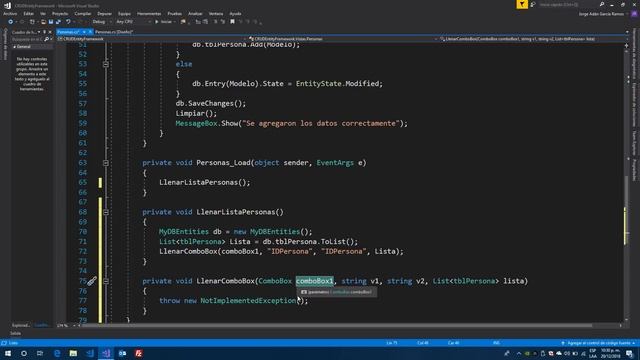
Task: Show hidden system tray icons chevron
Action: coord(519,353)
